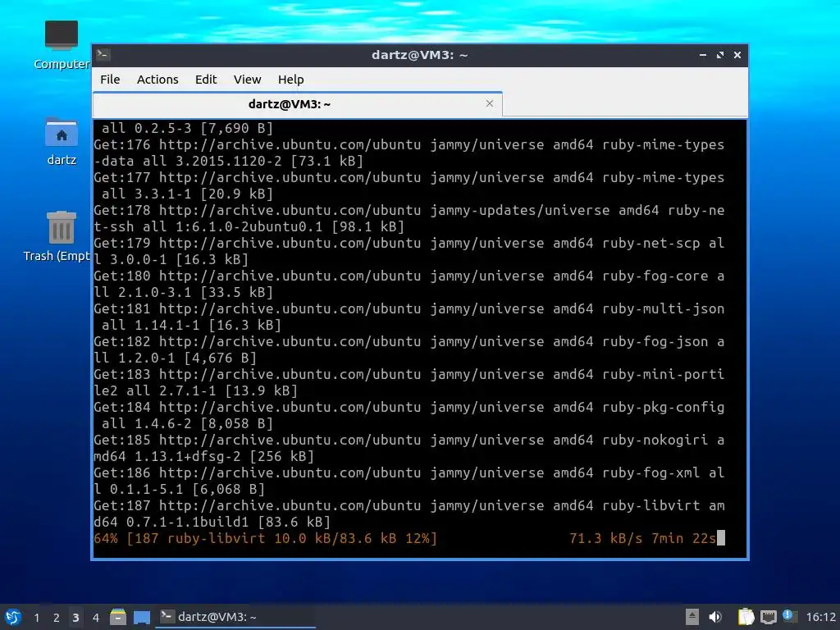The width and height of the screenshot is (840, 630).
Task: Open the removable media eject tray icon
Action: [x=692, y=617]
